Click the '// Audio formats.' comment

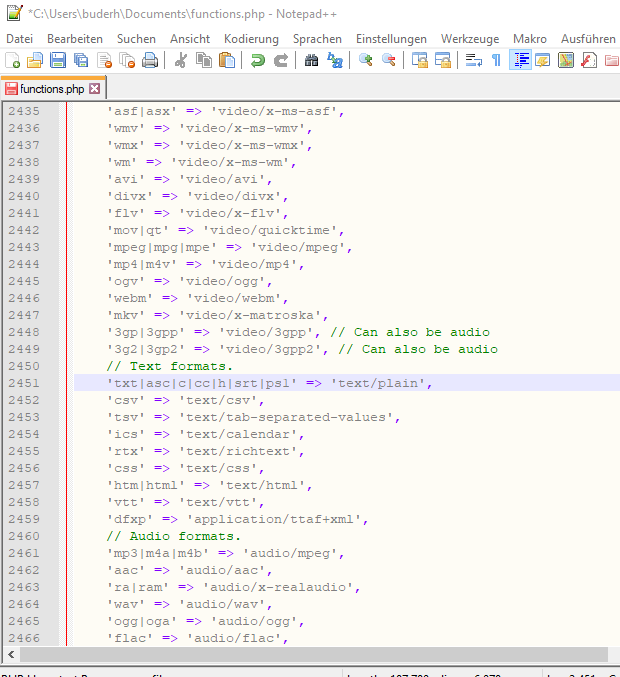(173, 536)
